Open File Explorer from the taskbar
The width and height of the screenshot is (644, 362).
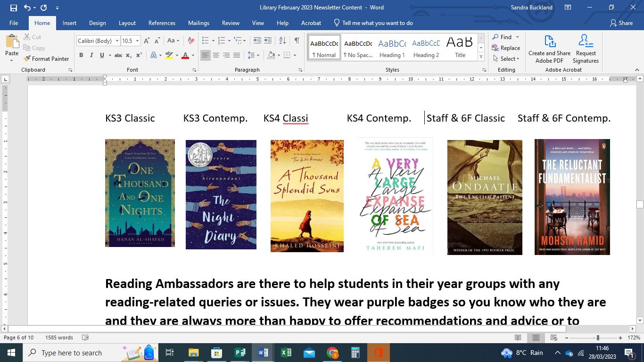(x=194, y=353)
